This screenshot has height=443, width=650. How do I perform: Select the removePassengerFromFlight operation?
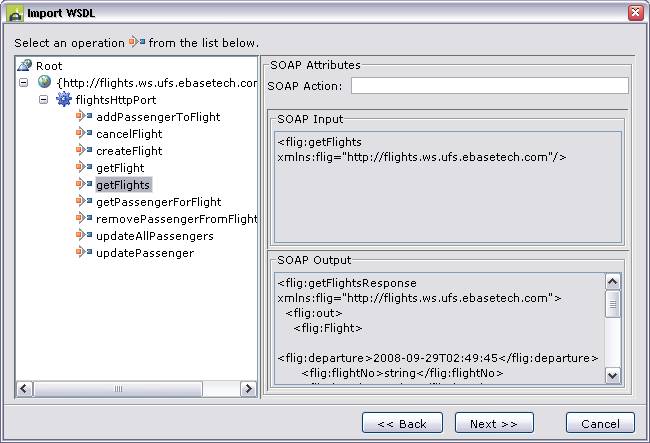(176, 219)
